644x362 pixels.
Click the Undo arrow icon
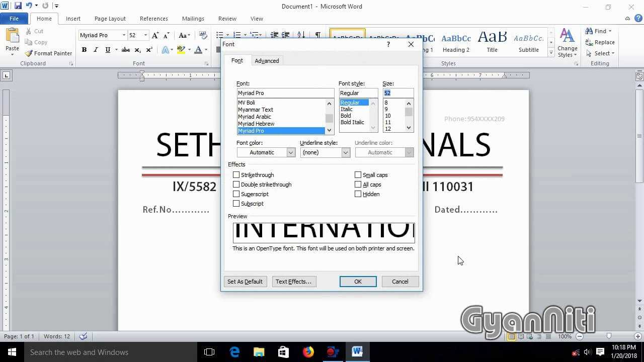(29, 6)
